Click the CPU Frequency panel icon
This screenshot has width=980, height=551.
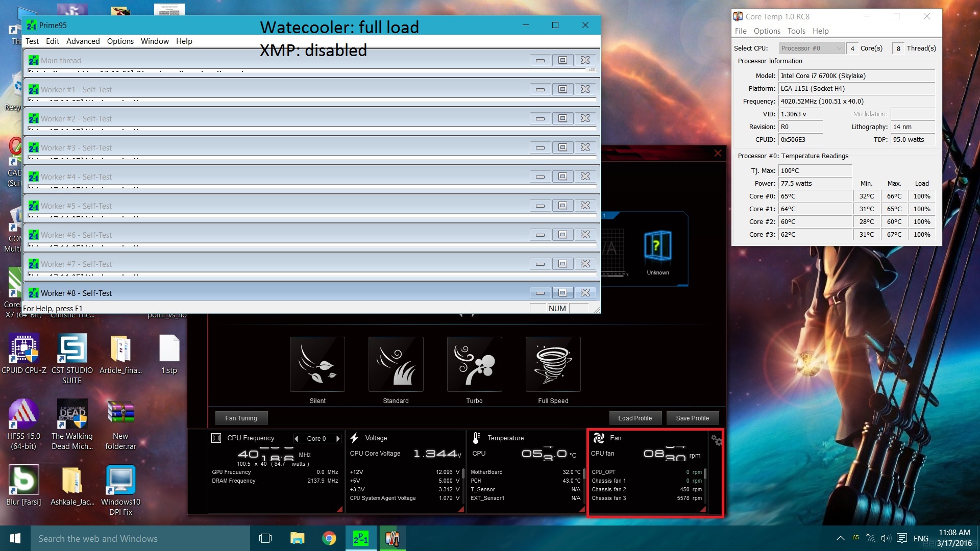(216, 438)
